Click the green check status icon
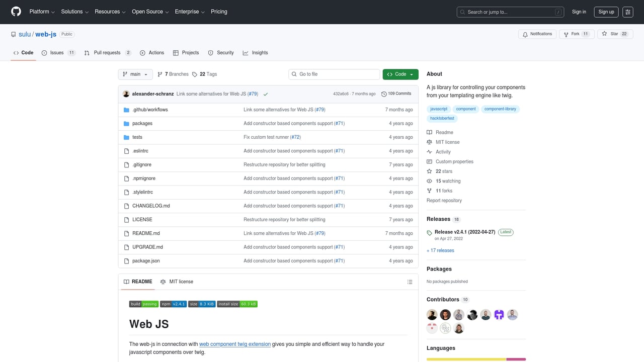This screenshot has height=362, width=644. [x=265, y=94]
